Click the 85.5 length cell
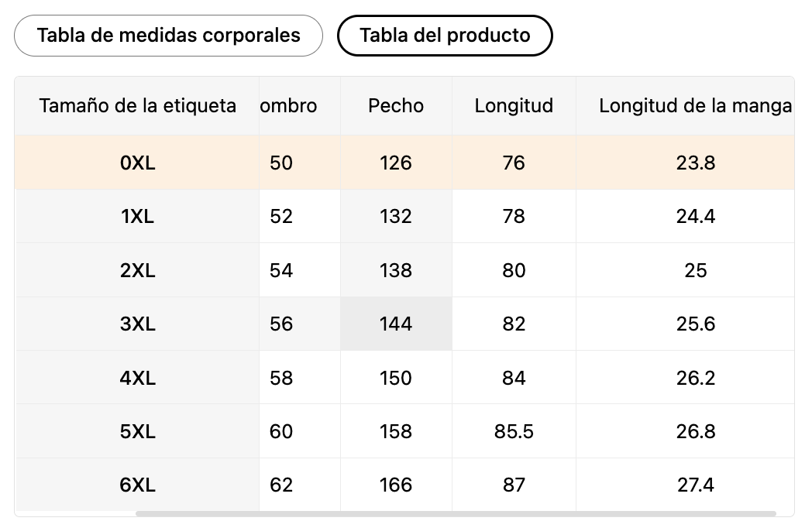 (x=514, y=431)
